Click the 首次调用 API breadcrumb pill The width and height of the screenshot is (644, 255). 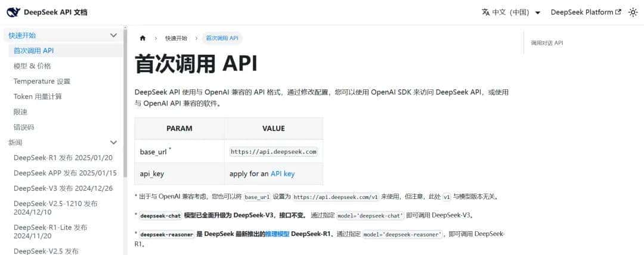[x=222, y=38]
